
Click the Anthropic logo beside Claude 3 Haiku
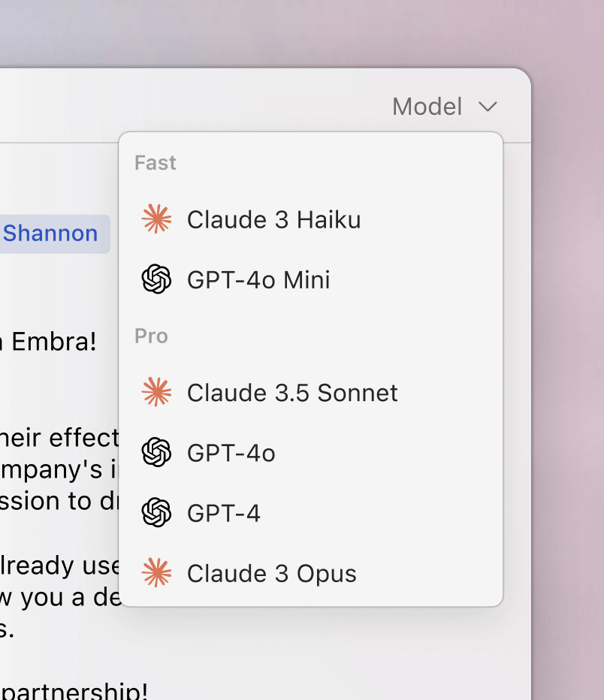[156, 219]
